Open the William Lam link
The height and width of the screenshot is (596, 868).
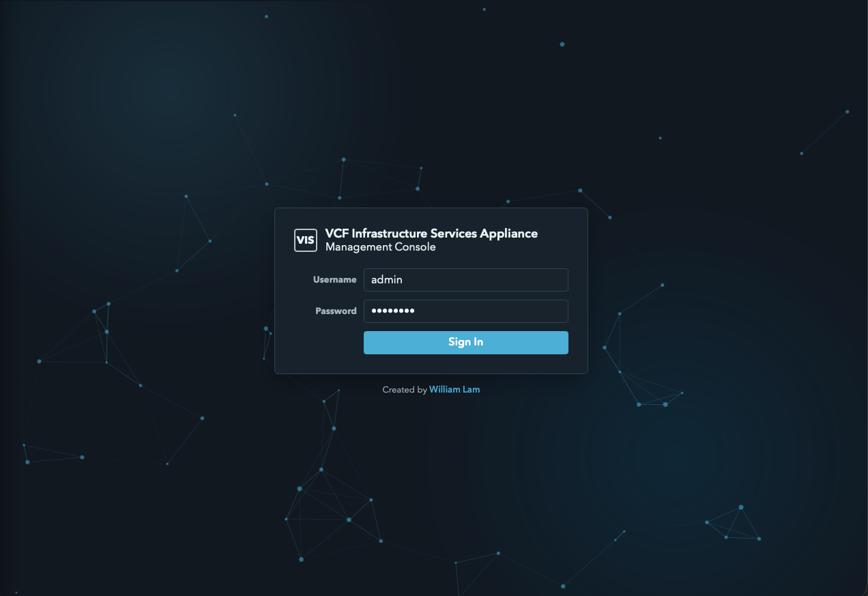454,390
